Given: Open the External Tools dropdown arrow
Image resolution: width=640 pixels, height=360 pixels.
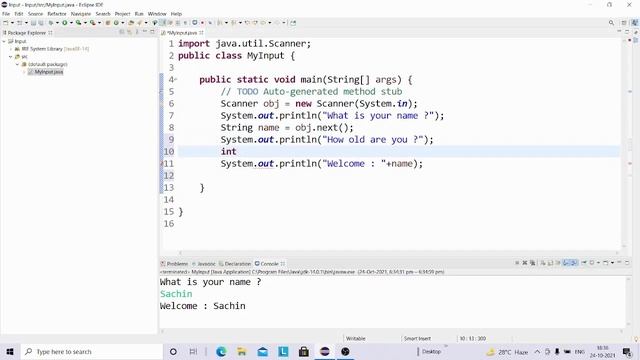Looking at the screenshot, I should click(99, 23).
